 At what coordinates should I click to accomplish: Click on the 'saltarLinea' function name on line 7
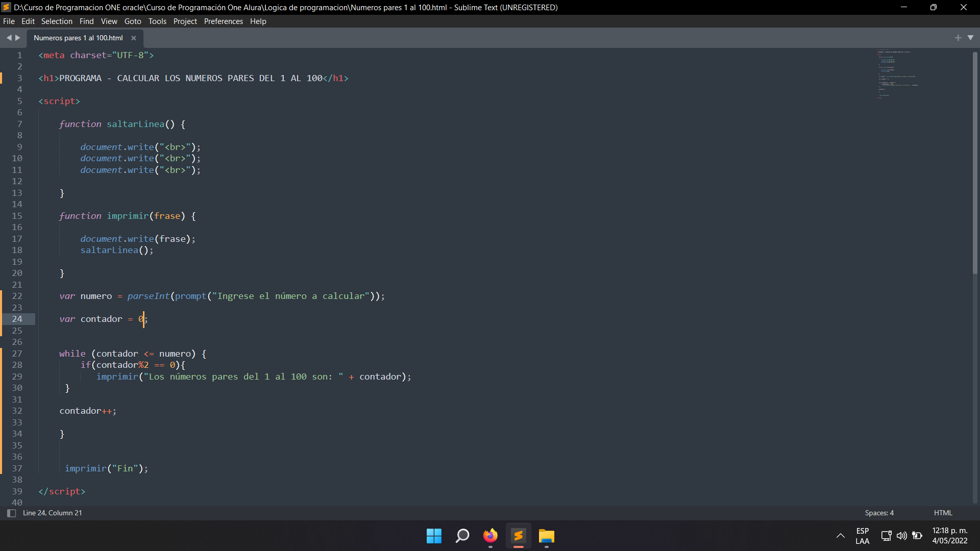coord(135,124)
